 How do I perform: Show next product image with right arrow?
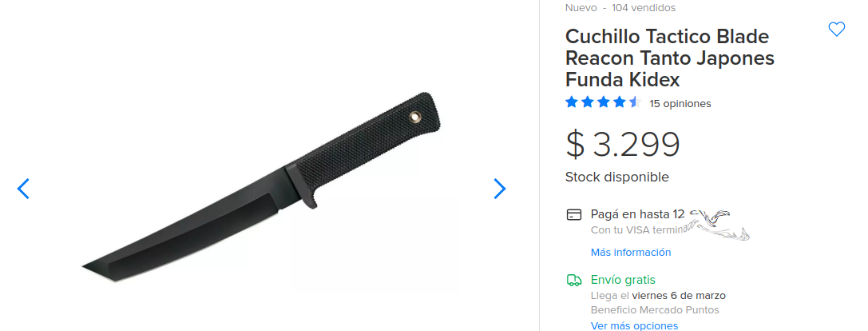tap(499, 189)
